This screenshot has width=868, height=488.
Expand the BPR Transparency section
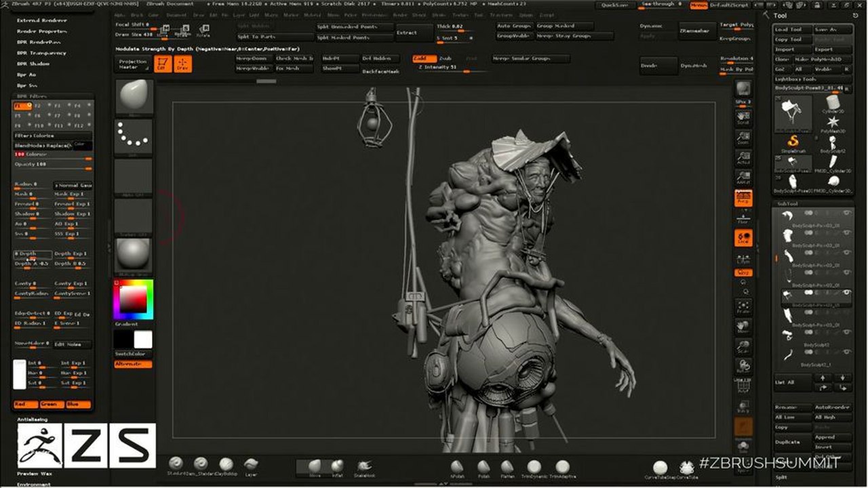pos(41,53)
